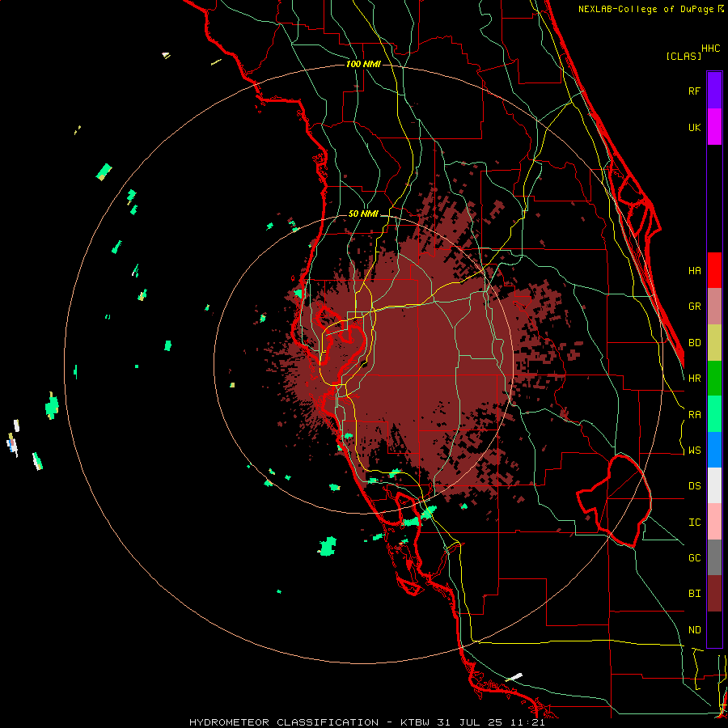Click the [CLAS] legend header
The image size is (728, 728).
tap(684, 57)
